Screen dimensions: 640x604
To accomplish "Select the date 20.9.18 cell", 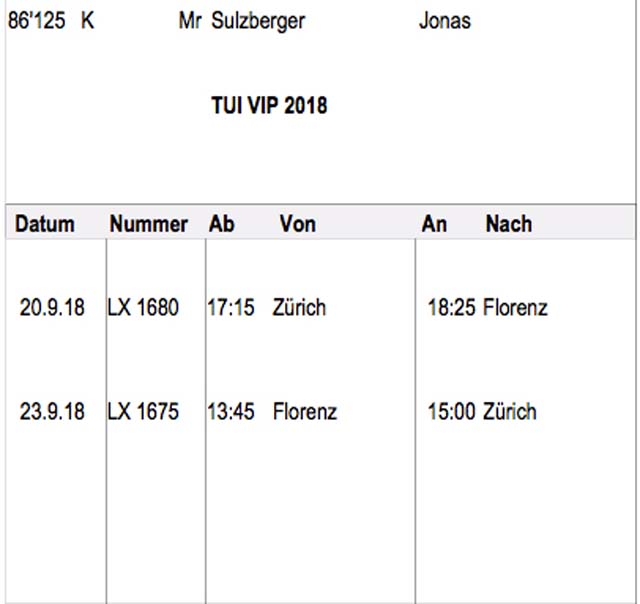I will pyautogui.click(x=52, y=307).
